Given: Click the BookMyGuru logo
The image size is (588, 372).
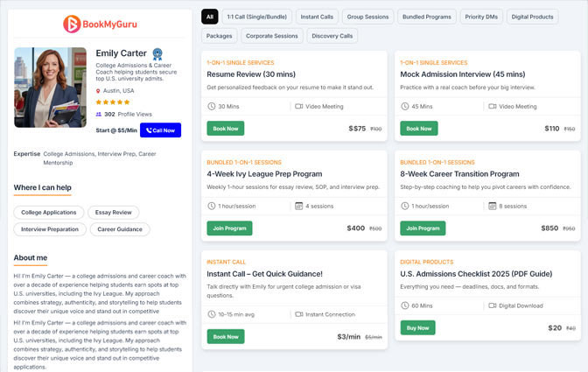Looking at the screenshot, I should pyautogui.click(x=98, y=25).
